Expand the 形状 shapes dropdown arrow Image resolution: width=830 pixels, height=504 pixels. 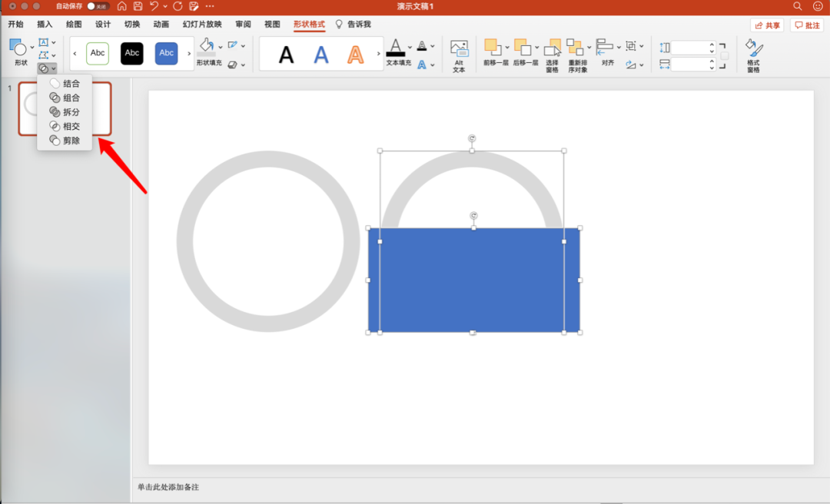(x=32, y=47)
